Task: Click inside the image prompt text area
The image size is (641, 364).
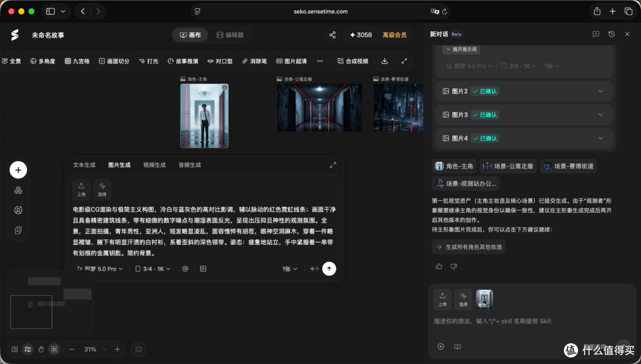Action: click(204, 231)
